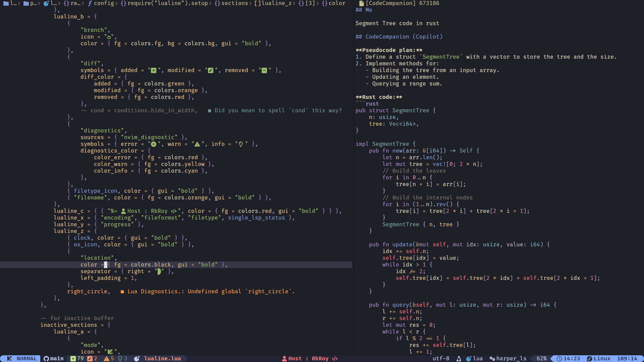Click the NORMAL mode indicator

click(26, 359)
